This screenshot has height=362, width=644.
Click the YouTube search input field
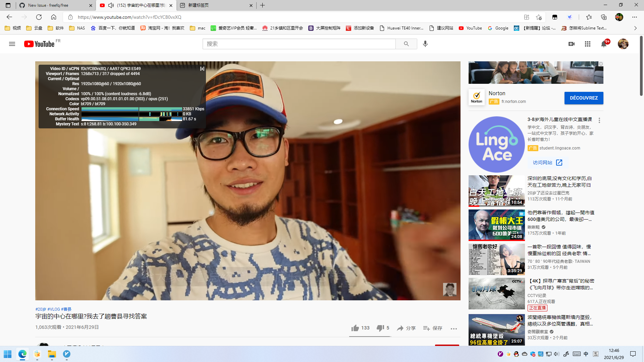click(299, 44)
